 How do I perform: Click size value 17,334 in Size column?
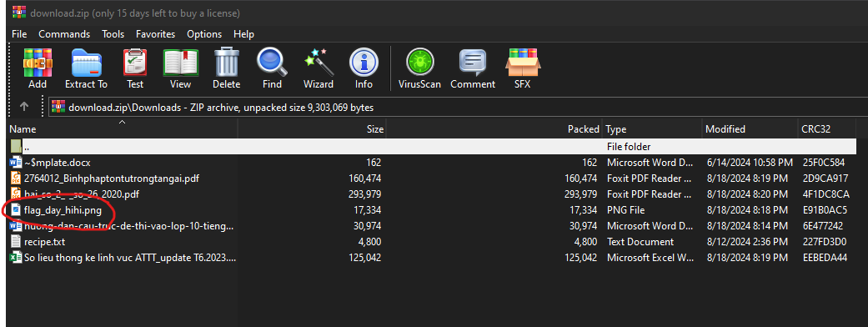click(x=368, y=210)
